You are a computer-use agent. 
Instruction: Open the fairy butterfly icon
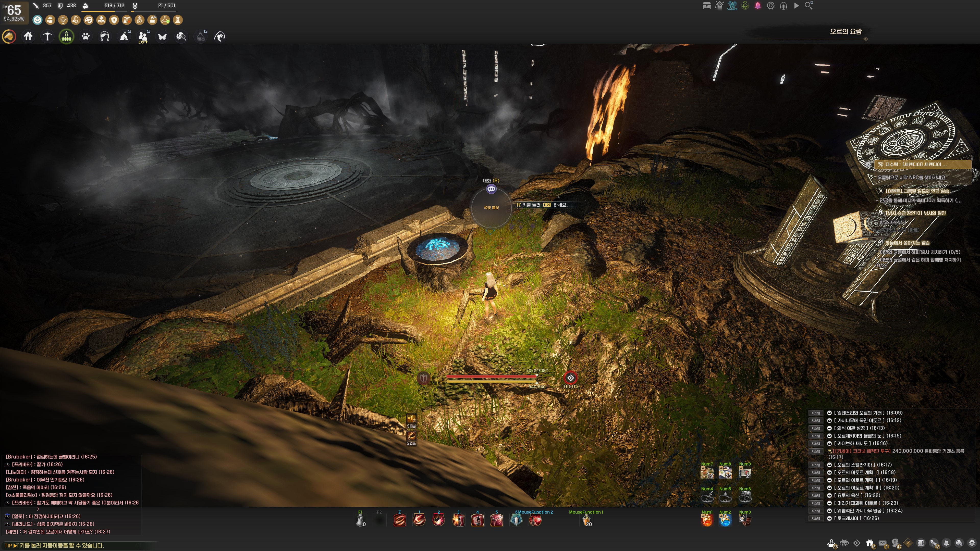click(x=163, y=36)
